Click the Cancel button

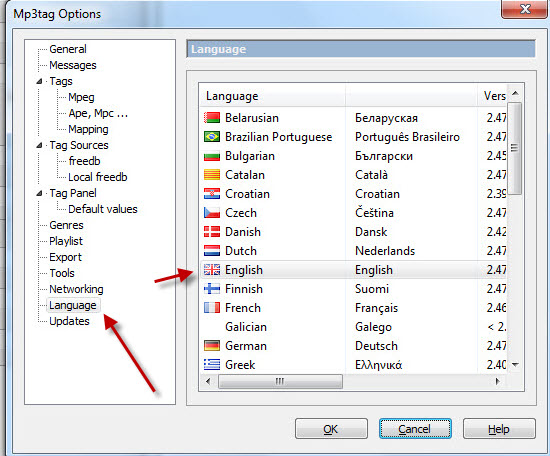[415, 429]
